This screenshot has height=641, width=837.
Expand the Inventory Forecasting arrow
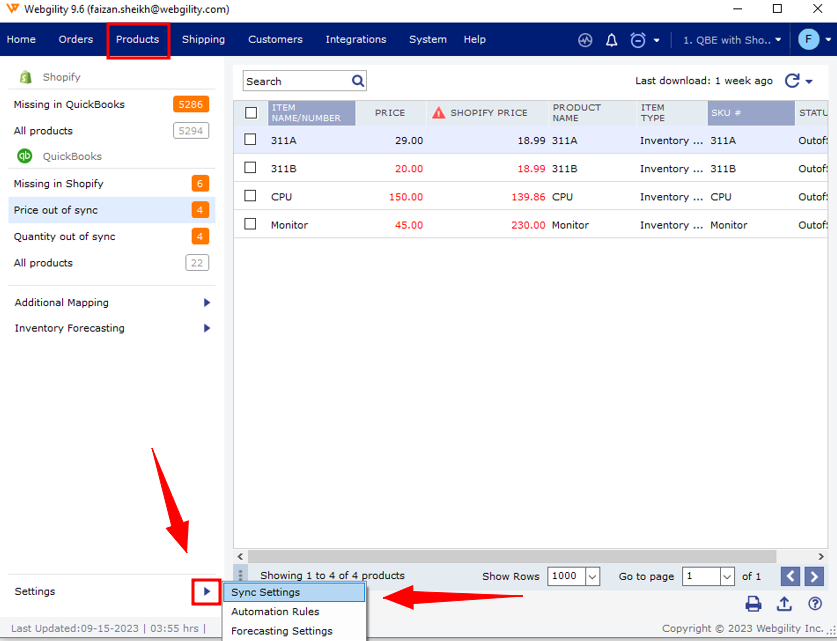pos(207,328)
